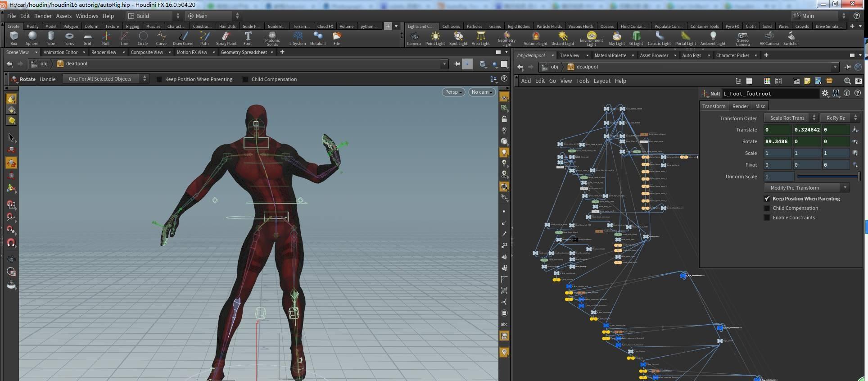Viewport: 868px width, 381px height.
Task: Select the Torus shelf tool
Action: click(69, 38)
